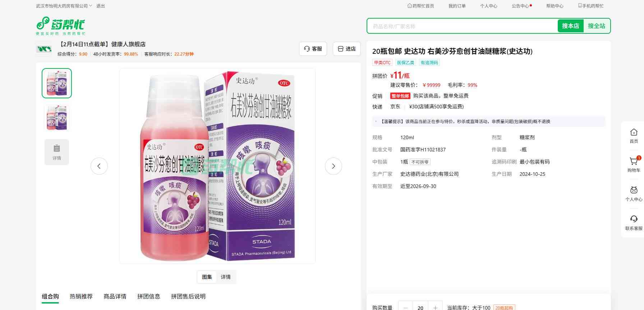The height and width of the screenshot is (310, 644).
Task: Go to 首页 via sidebar house icon
Action: (x=634, y=136)
